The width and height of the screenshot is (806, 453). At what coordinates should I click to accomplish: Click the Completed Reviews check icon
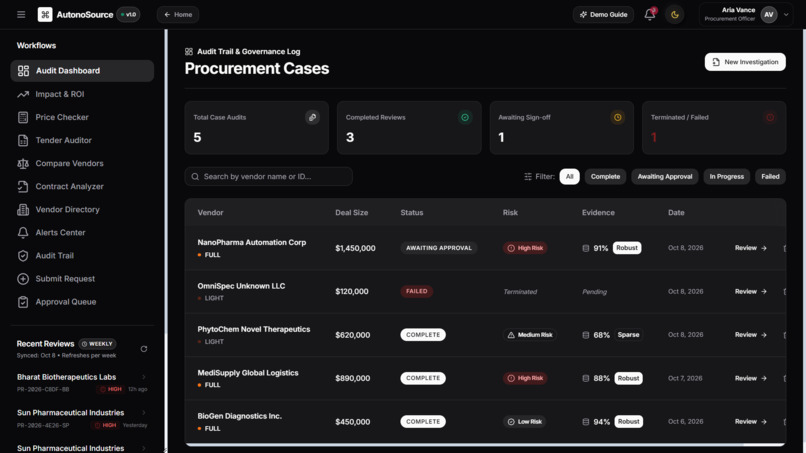465,117
